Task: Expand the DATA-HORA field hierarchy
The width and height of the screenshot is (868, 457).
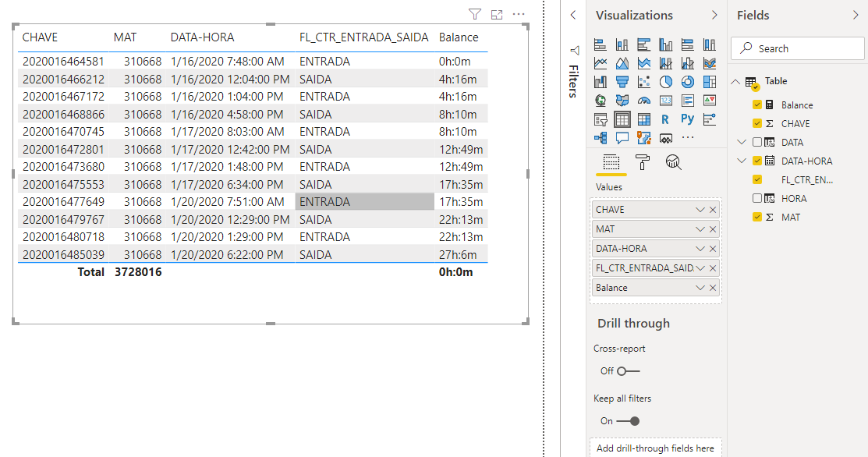Action: [742, 161]
